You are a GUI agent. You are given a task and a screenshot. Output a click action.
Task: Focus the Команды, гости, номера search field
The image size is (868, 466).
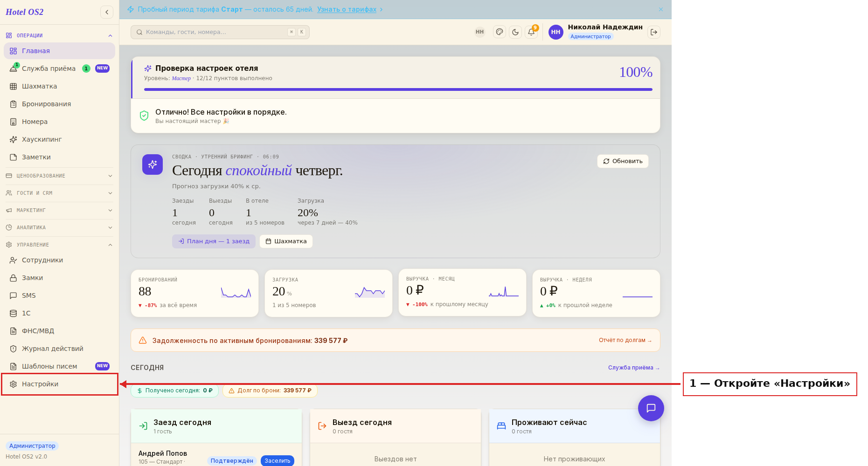[x=220, y=32]
